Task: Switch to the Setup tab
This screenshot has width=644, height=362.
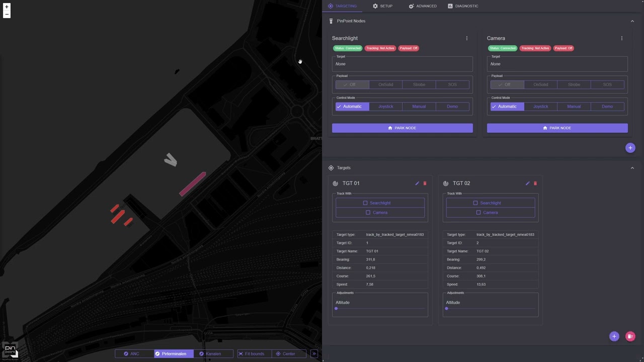Action: coord(382,6)
